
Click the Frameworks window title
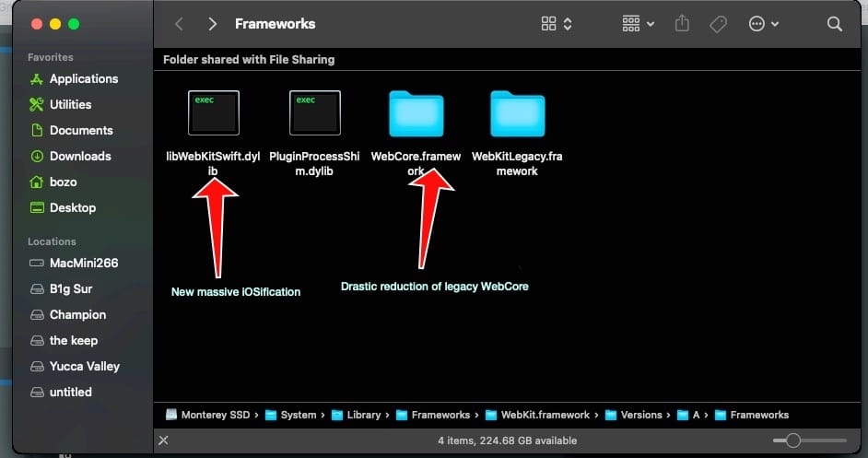[276, 24]
